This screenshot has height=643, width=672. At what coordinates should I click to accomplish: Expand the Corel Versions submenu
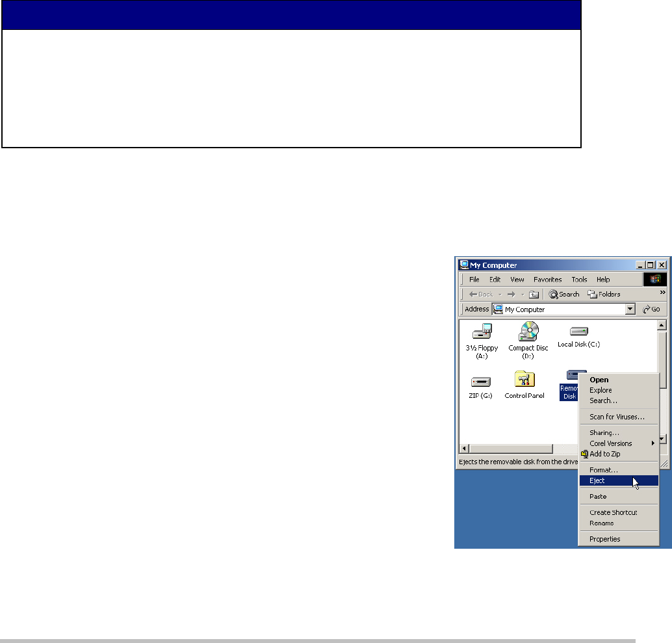click(x=619, y=443)
